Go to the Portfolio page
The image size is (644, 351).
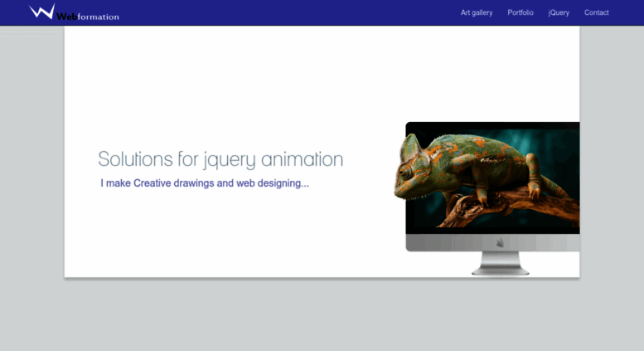pyautogui.click(x=521, y=12)
